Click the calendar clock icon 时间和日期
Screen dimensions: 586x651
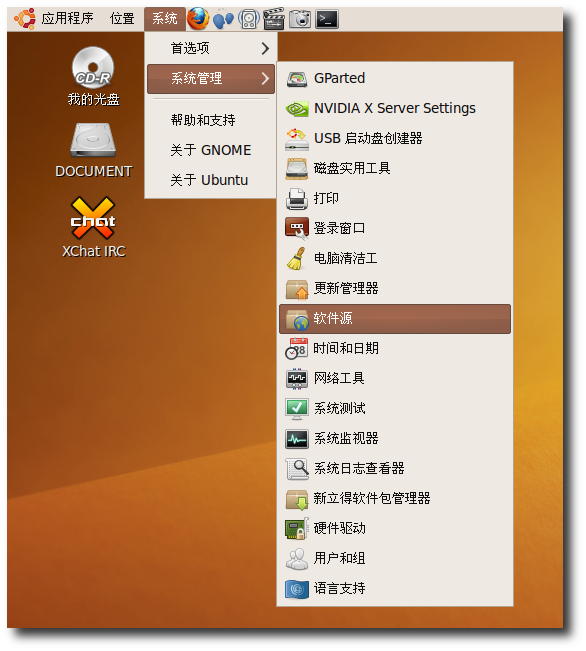[297, 348]
